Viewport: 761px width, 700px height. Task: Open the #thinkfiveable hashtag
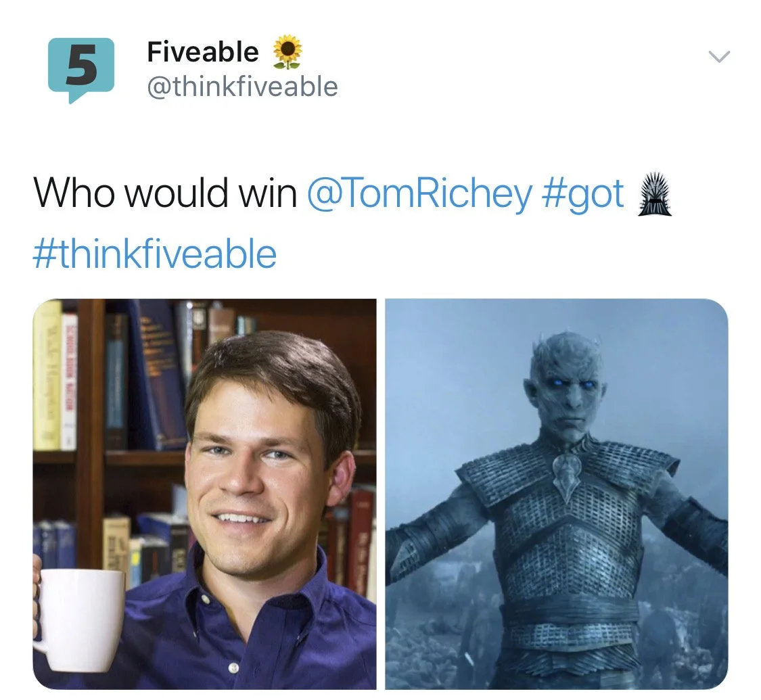coord(154,254)
